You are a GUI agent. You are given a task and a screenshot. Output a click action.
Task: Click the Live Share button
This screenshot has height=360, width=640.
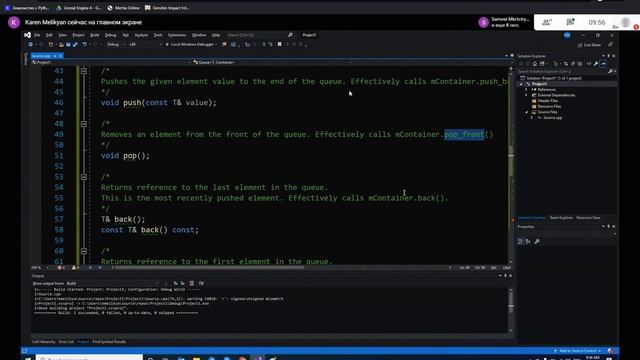tap(589, 45)
